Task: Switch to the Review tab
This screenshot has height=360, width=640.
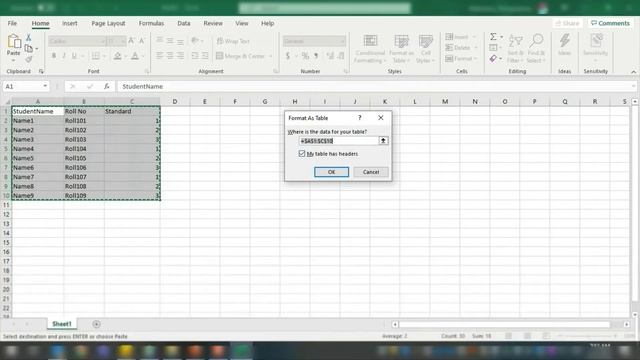Action: pyautogui.click(x=213, y=24)
